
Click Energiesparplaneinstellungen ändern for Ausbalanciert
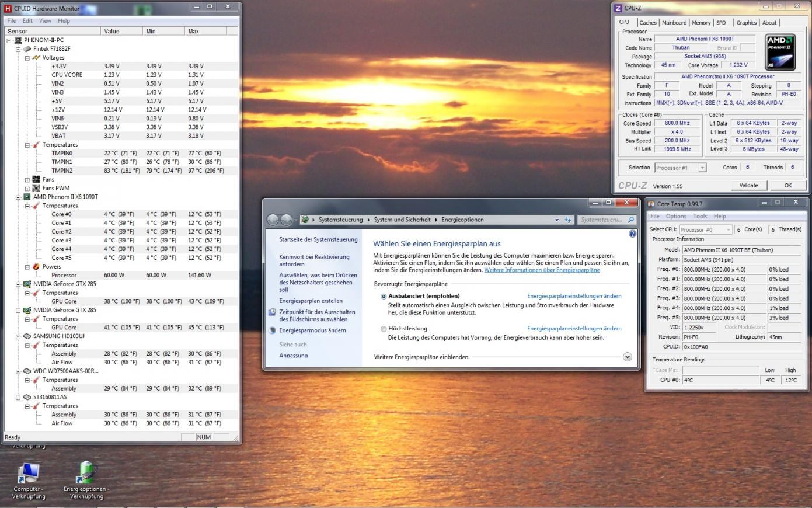pyautogui.click(x=574, y=296)
